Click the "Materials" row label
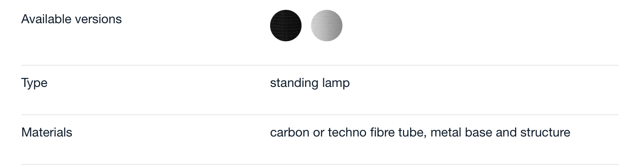Image resolution: width=644 pixels, height=166 pixels. coord(47,132)
